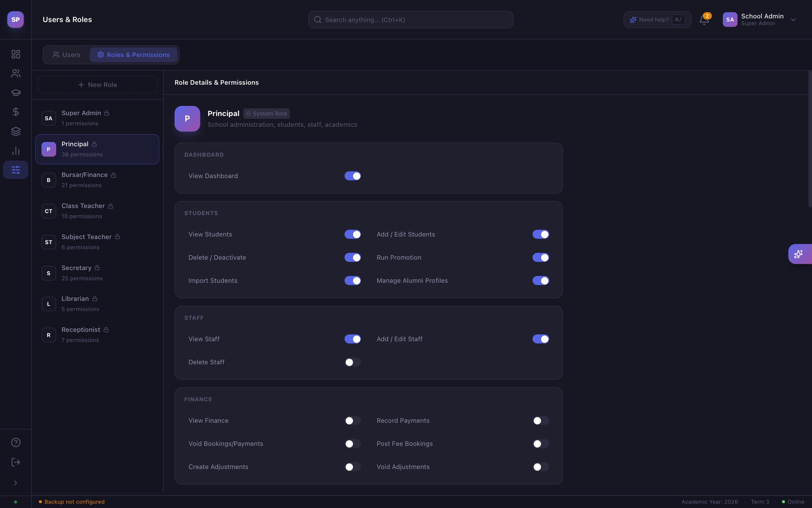Image resolution: width=812 pixels, height=508 pixels.
Task: Click Academic Year: 2026 in status bar
Action: point(710,502)
